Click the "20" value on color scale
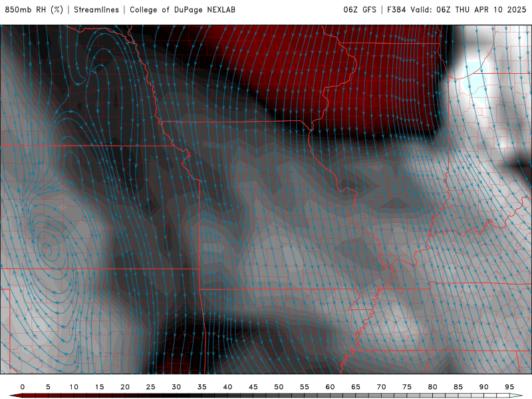The width and height of the screenshot is (532, 399). [125, 387]
